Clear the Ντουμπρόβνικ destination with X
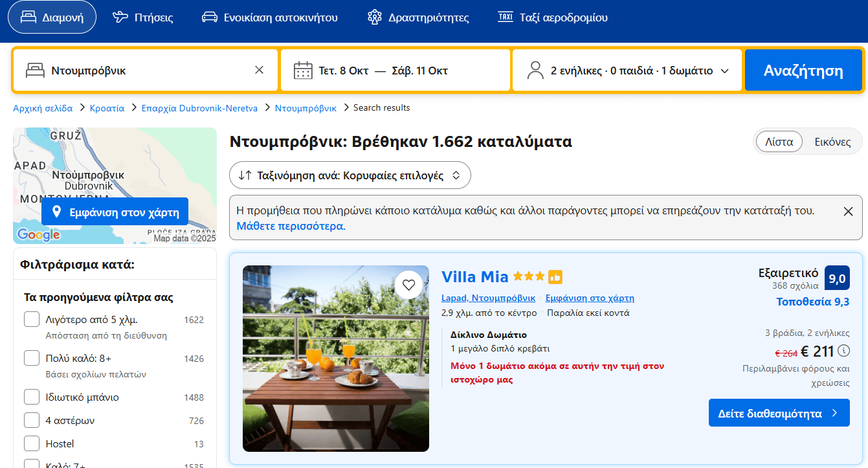Viewport: 868px width, 468px height. 259,70
